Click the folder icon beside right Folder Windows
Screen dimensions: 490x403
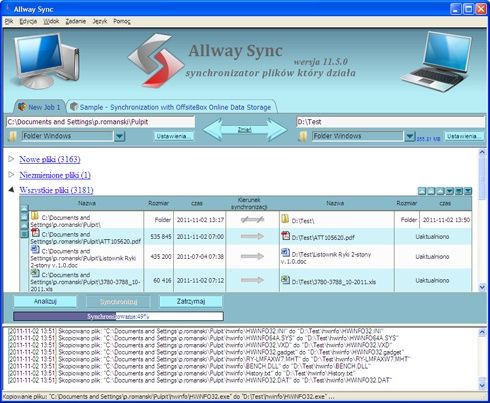pyautogui.click(x=302, y=136)
